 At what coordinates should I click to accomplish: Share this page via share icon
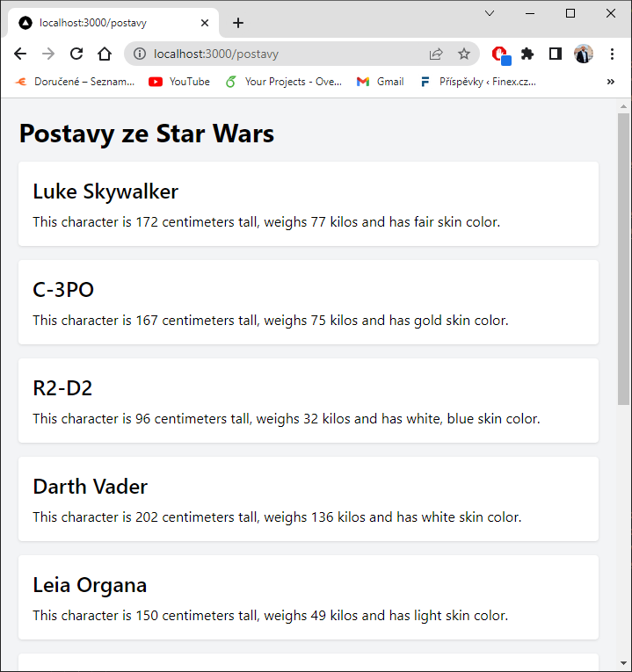(436, 54)
